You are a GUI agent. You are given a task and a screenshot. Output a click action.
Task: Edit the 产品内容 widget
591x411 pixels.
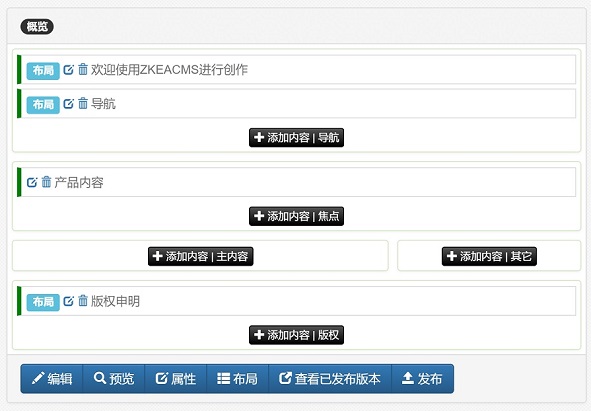pyautogui.click(x=32, y=182)
